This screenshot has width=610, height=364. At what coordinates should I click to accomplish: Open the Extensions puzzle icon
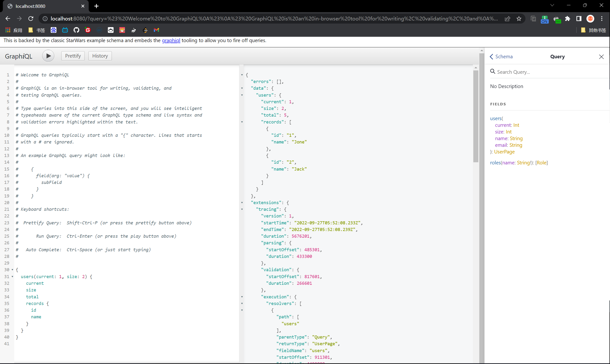tap(568, 19)
